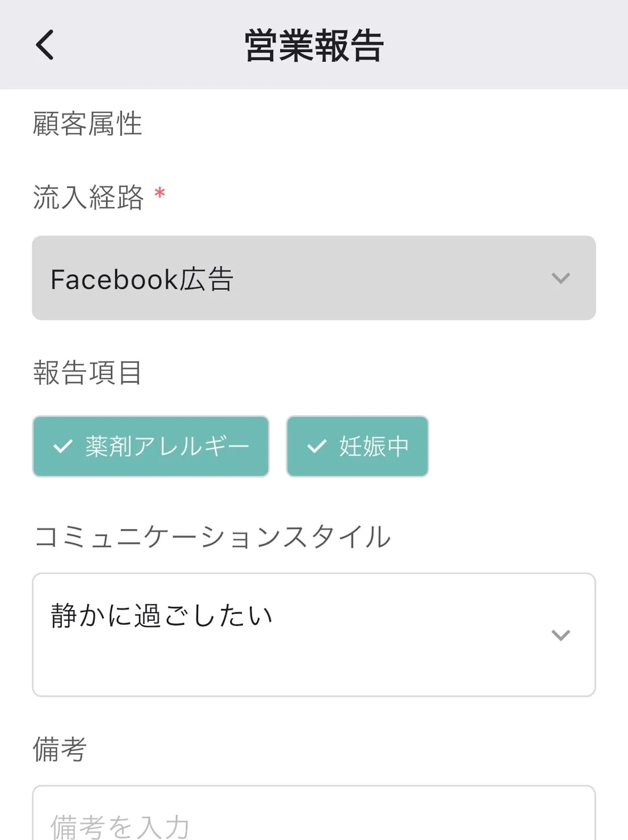Tap the コミュニケーションスタイル label
Image resolution: width=628 pixels, height=840 pixels.
tap(212, 536)
